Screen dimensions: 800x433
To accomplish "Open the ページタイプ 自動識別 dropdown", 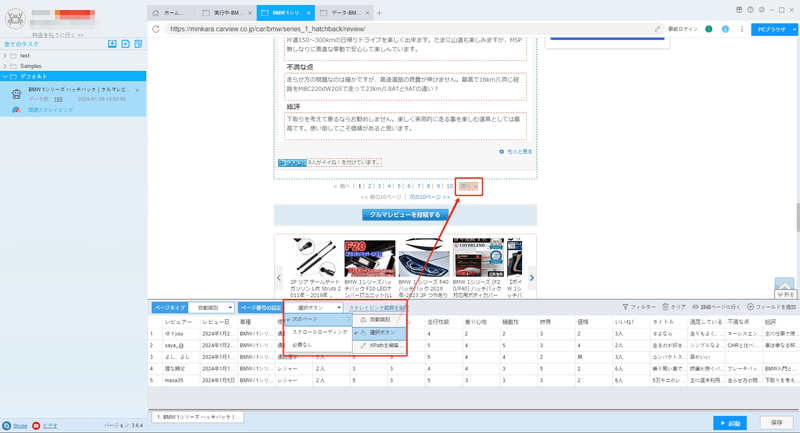I will (x=211, y=308).
